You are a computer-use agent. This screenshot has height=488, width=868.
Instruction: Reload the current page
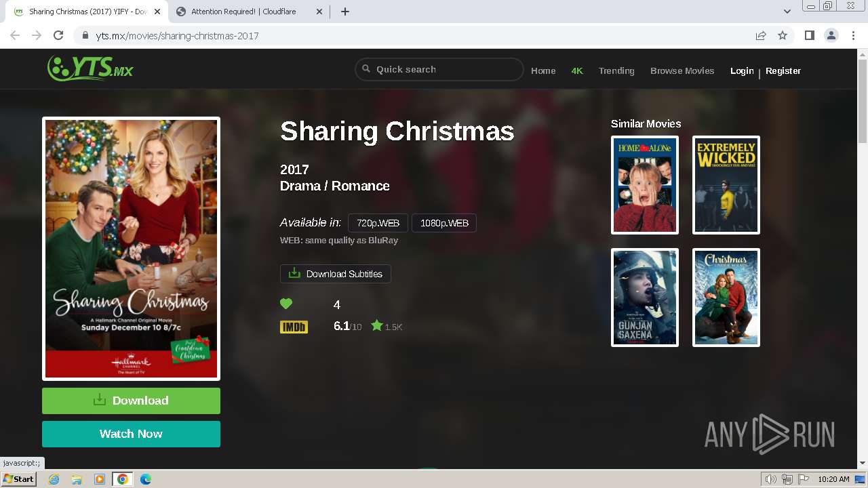tap(58, 35)
